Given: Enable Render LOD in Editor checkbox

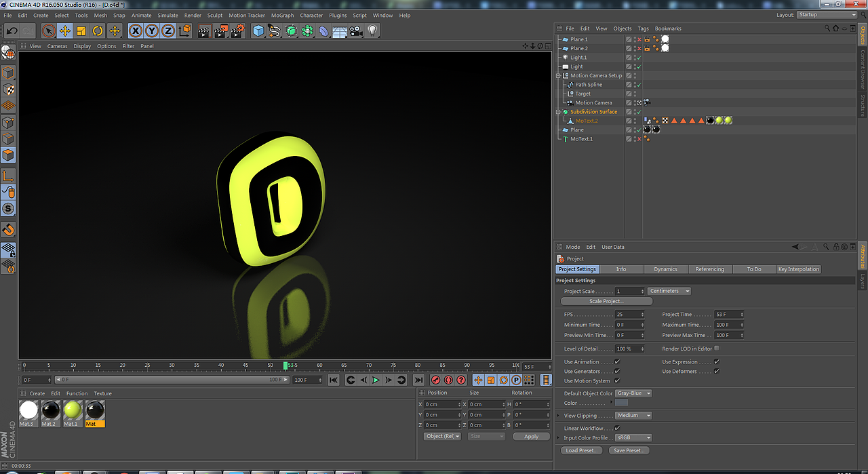Looking at the screenshot, I should [717, 349].
